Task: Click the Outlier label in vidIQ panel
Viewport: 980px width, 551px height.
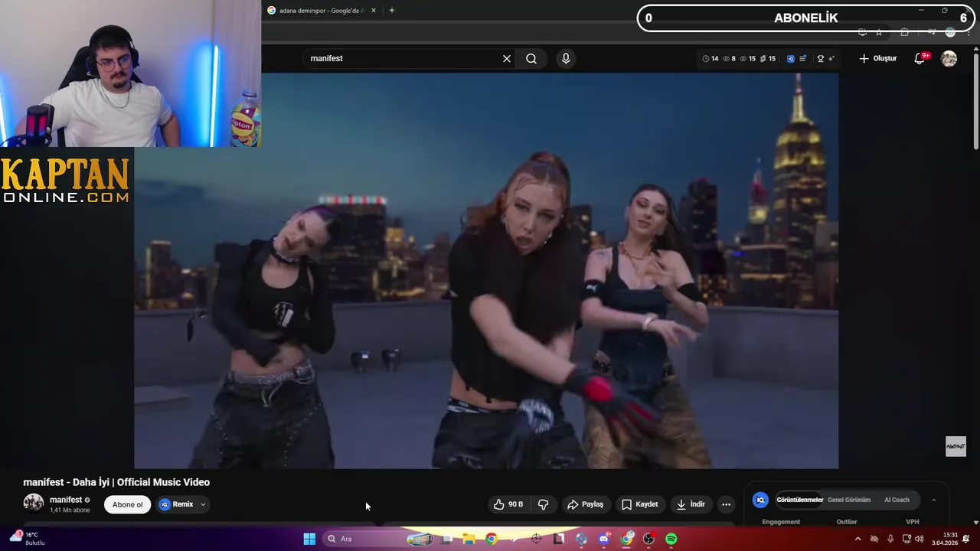Action: point(847,522)
